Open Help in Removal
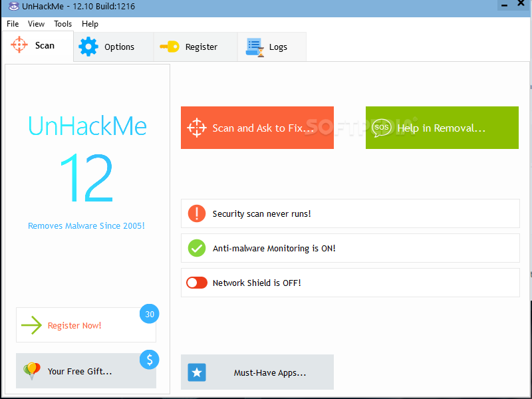The width and height of the screenshot is (532, 399). coord(442,128)
